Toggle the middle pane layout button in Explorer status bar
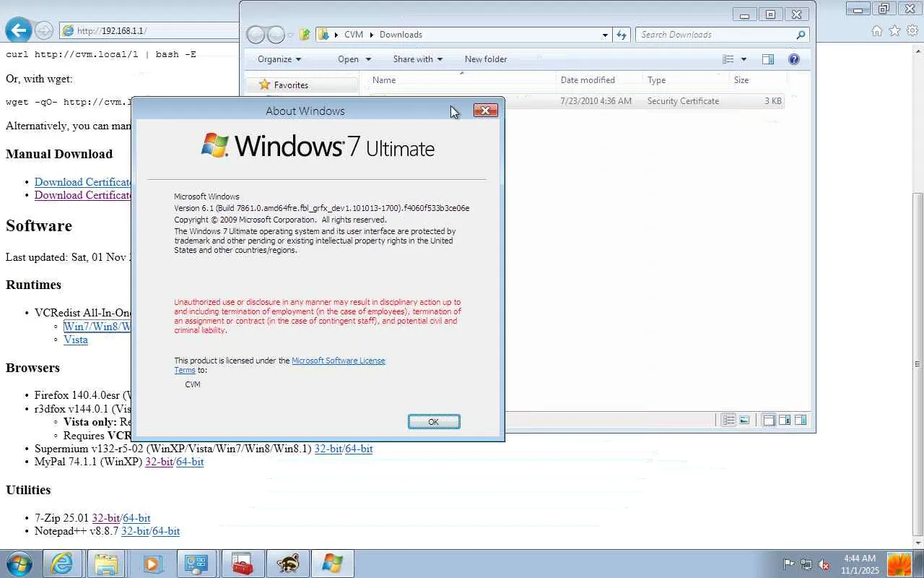924x578 pixels. pyautogui.click(x=785, y=420)
